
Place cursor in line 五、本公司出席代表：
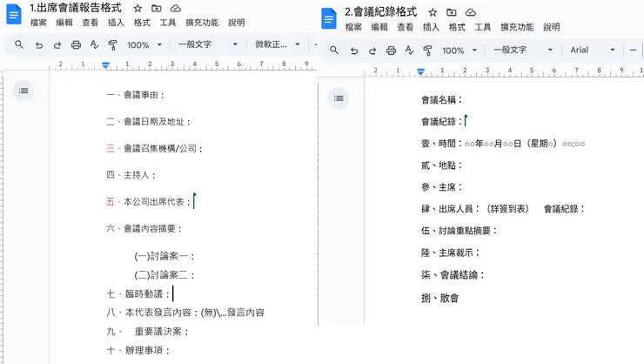[x=149, y=202]
